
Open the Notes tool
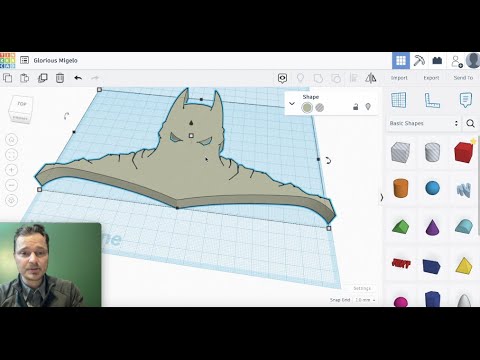tap(466, 100)
